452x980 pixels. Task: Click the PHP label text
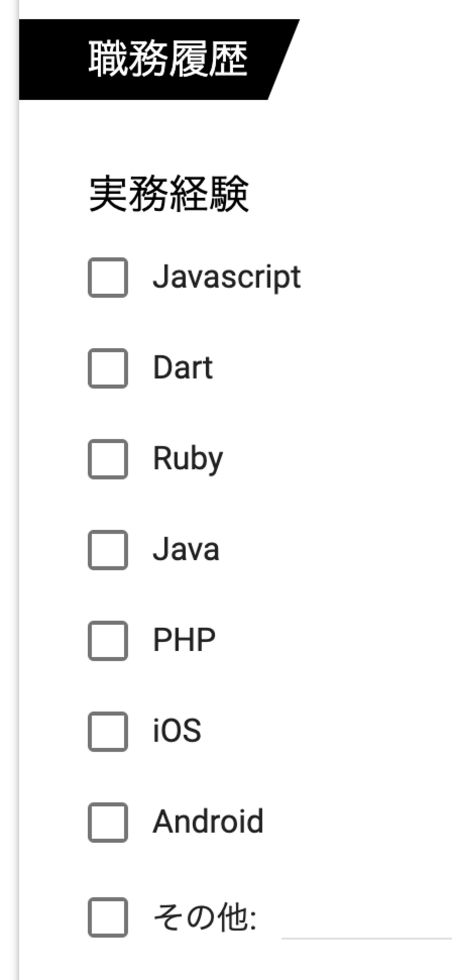[x=184, y=640]
